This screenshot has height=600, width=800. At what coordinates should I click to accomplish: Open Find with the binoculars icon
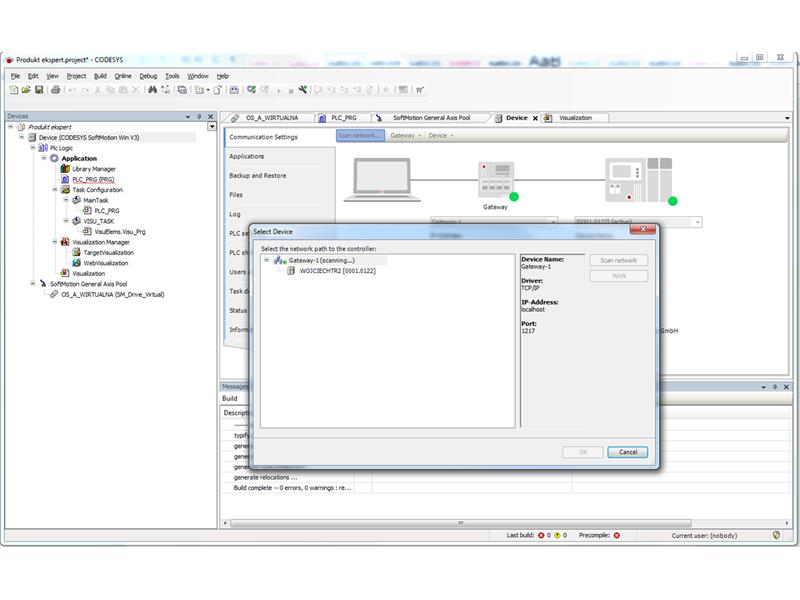click(152, 90)
